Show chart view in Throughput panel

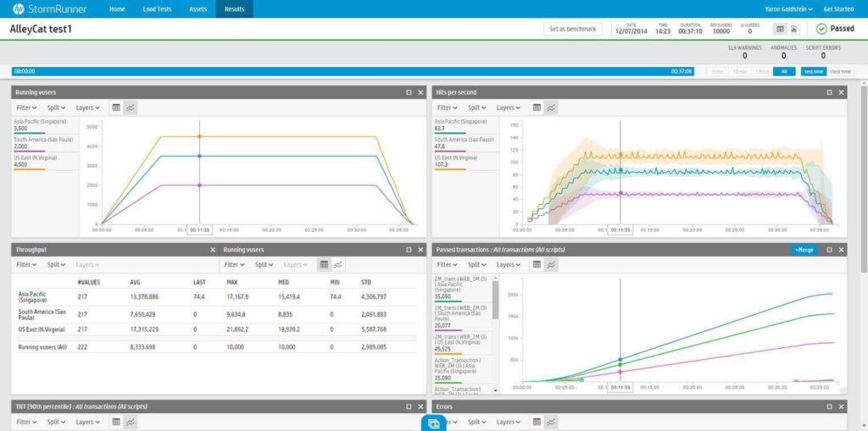(337, 265)
